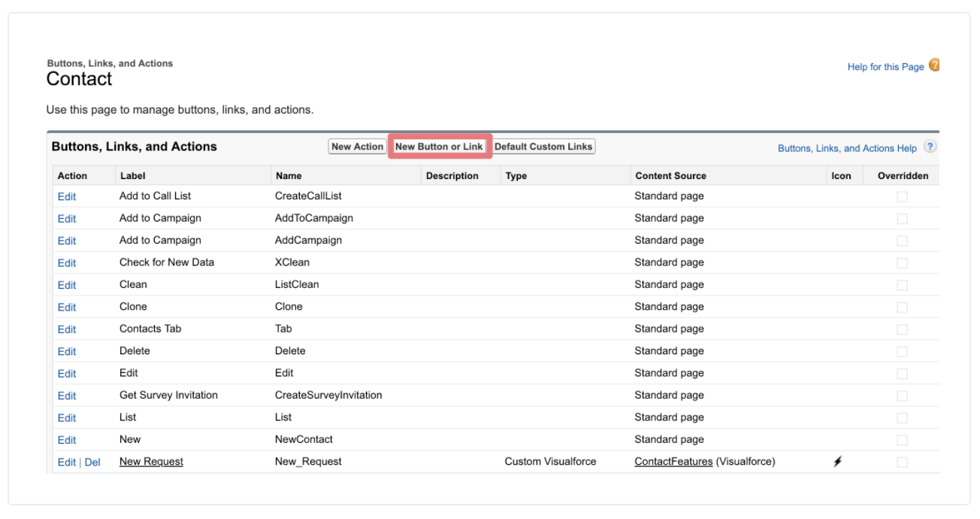980x519 pixels.
Task: Toggle Overridden checkbox in AddCampaign row
Action: [x=902, y=241]
